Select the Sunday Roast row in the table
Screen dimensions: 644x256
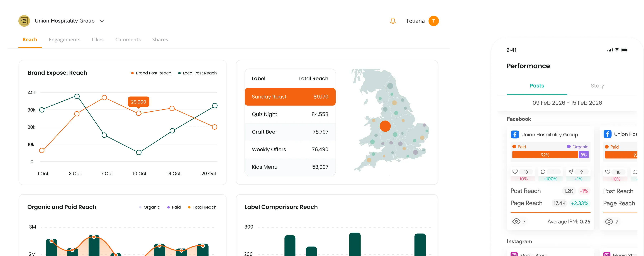(x=290, y=97)
